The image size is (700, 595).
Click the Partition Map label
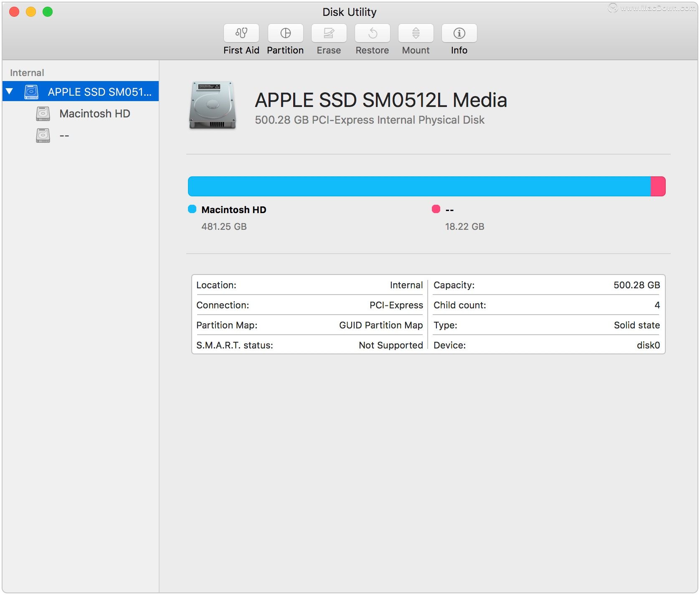coord(227,325)
